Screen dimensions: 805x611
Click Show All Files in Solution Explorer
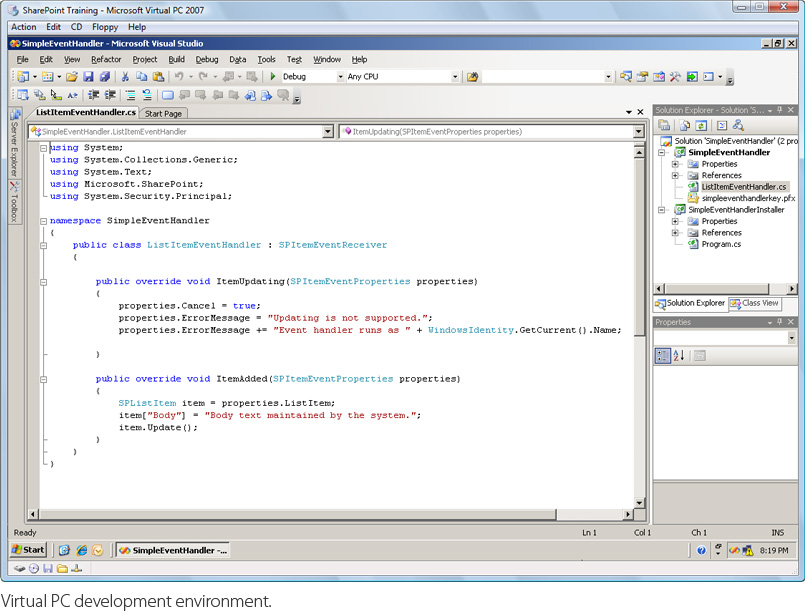[685, 125]
